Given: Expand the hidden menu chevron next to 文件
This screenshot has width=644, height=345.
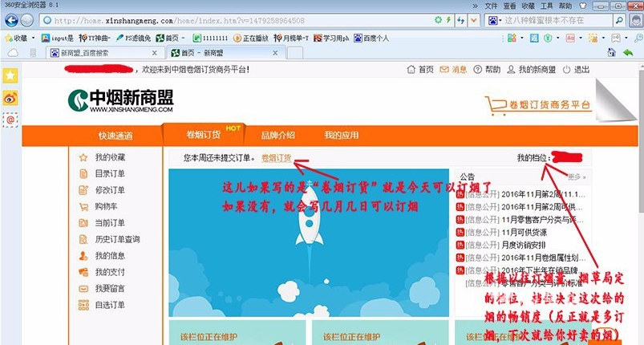Looking at the screenshot, I should click(x=476, y=6).
